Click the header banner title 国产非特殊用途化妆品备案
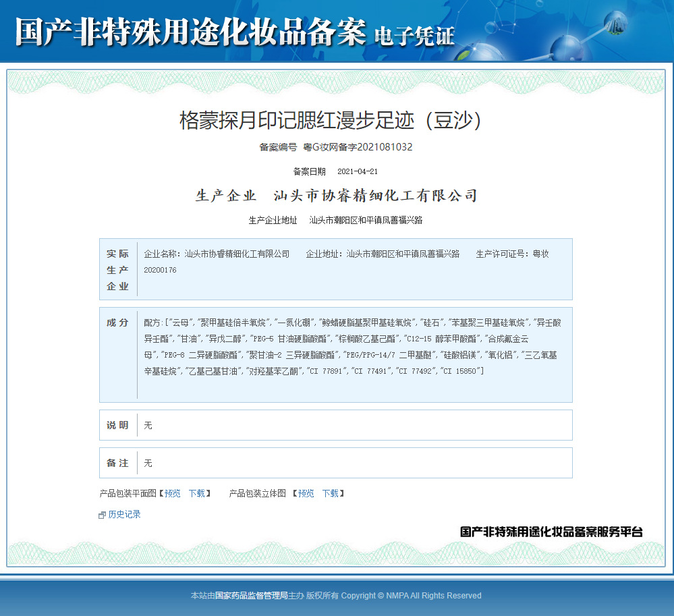 (190, 32)
